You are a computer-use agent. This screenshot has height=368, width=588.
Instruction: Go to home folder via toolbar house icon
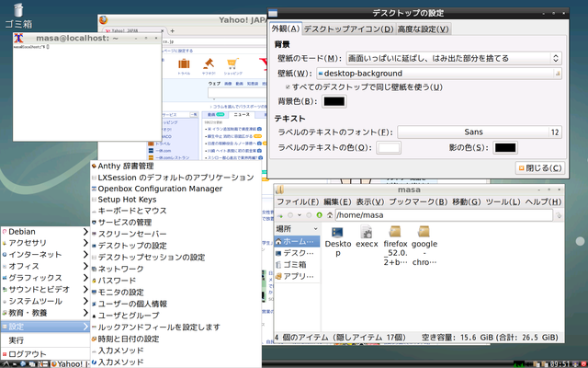pos(330,215)
